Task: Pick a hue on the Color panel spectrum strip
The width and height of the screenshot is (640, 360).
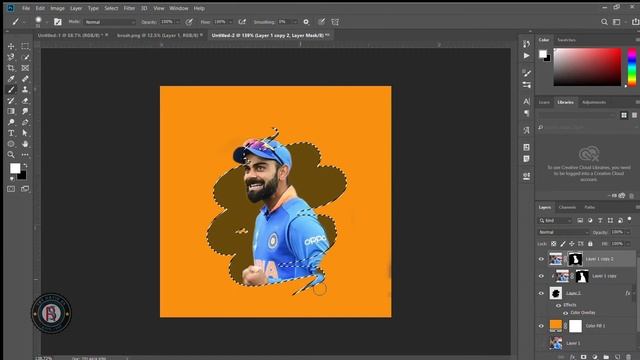Action: click(632, 67)
